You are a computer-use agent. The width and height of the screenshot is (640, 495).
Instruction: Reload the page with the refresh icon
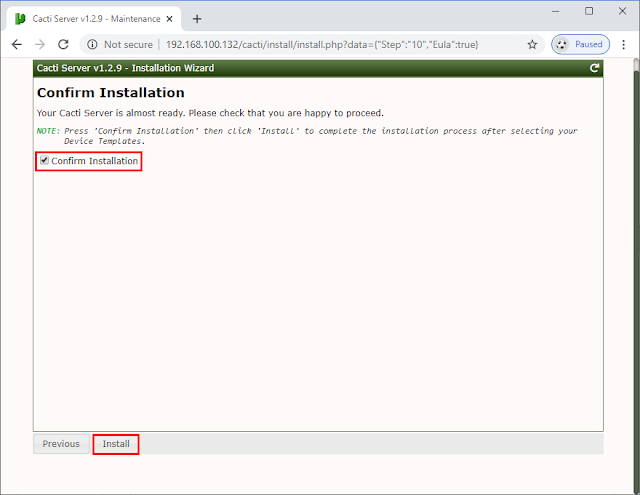pos(63,44)
